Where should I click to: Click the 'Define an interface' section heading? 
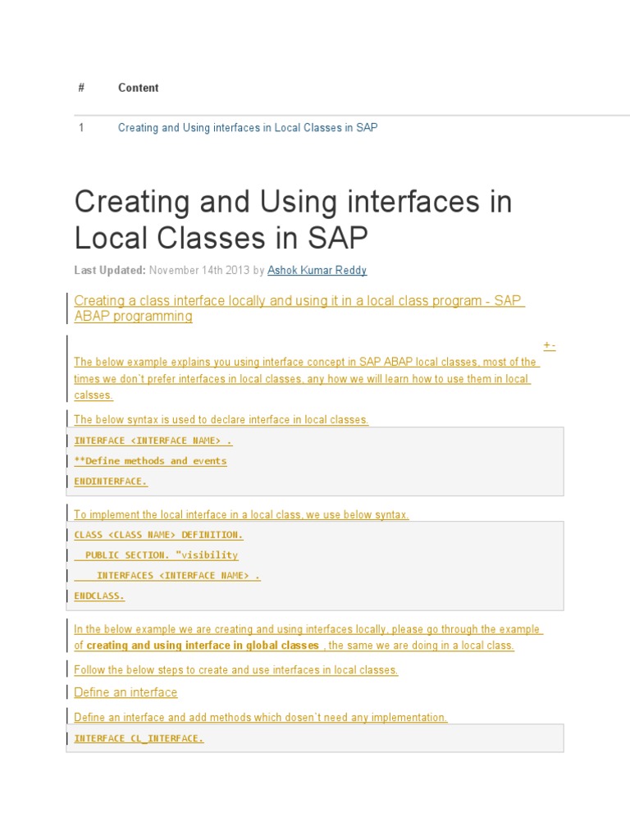point(126,692)
